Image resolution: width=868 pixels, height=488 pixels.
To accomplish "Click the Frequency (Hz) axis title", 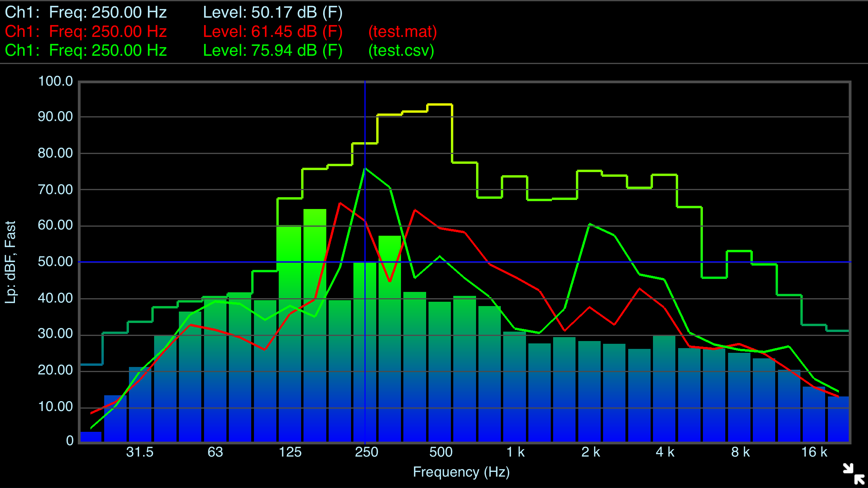I will [461, 472].
